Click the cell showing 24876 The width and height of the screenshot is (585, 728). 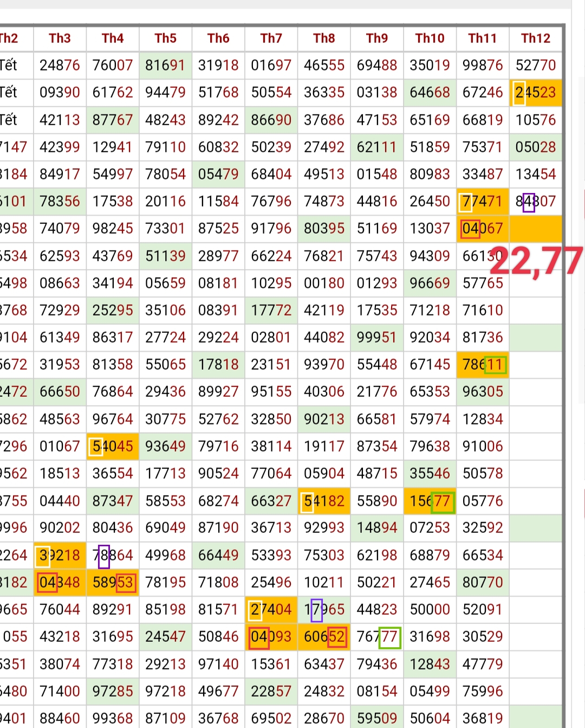(x=60, y=65)
